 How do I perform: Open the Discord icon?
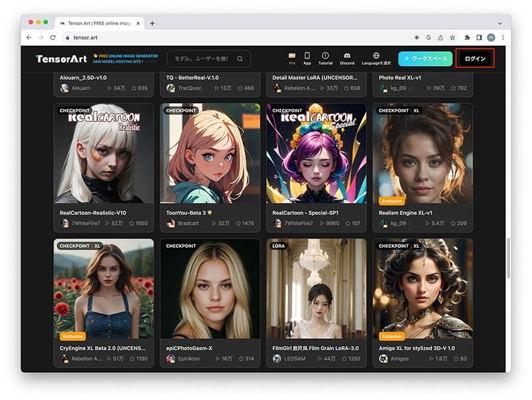(346, 58)
